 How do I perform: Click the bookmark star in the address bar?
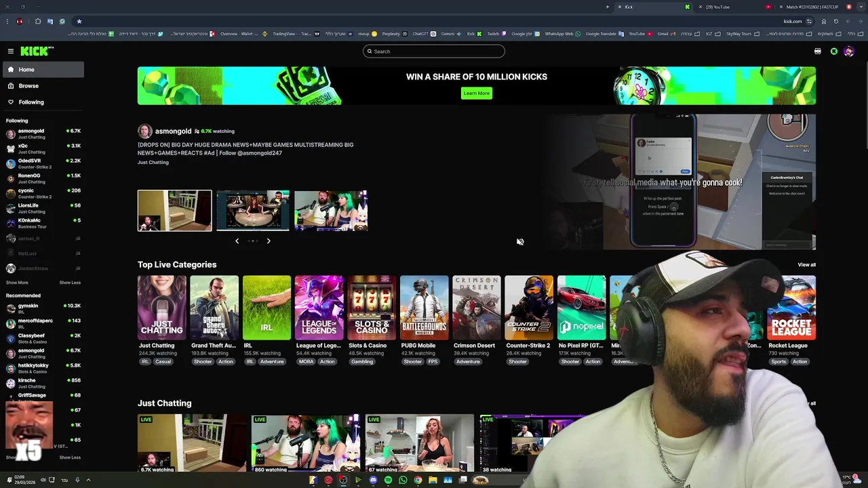[x=79, y=21]
